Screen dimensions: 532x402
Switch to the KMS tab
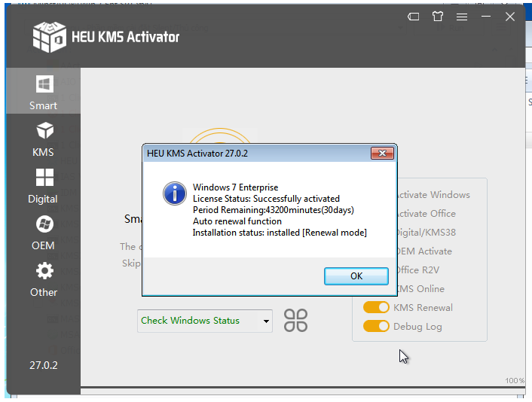pyautogui.click(x=43, y=139)
